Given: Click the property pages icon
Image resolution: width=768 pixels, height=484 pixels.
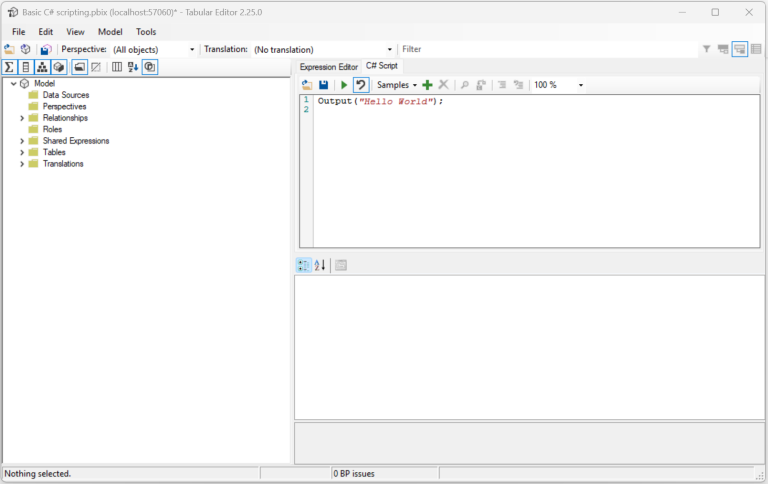Looking at the screenshot, I should tap(341, 266).
